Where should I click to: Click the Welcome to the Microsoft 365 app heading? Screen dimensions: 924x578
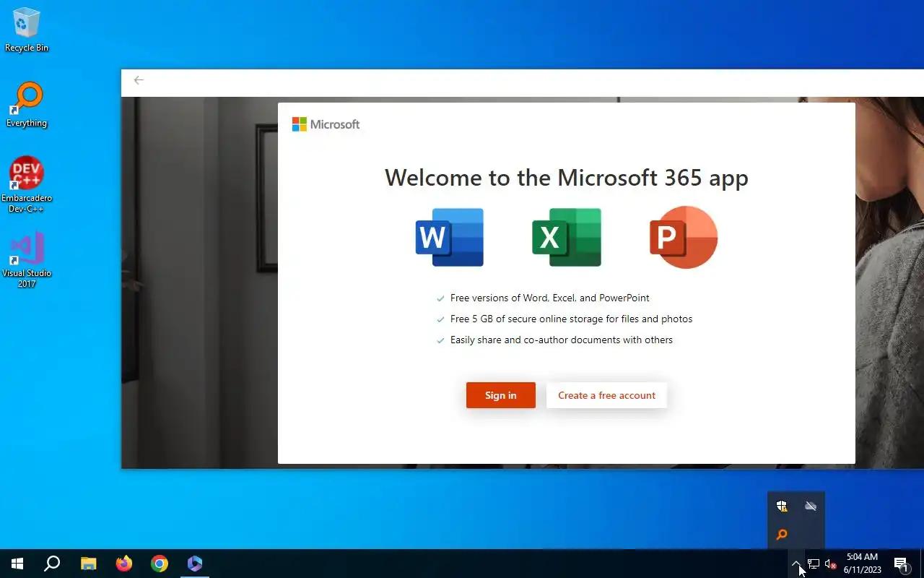click(x=567, y=177)
